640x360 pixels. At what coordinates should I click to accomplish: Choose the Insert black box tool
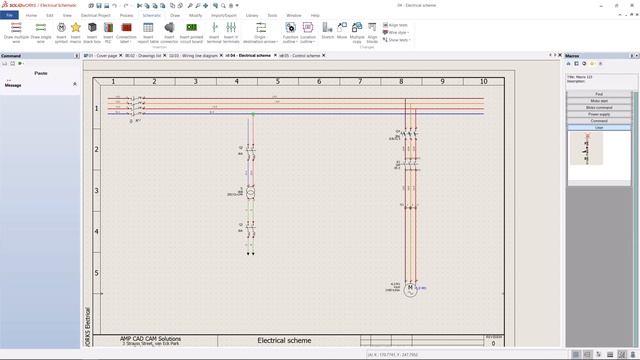tap(92, 33)
